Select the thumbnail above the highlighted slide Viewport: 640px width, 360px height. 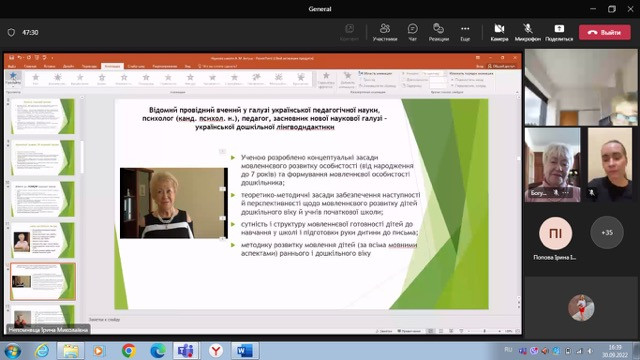click(43, 240)
